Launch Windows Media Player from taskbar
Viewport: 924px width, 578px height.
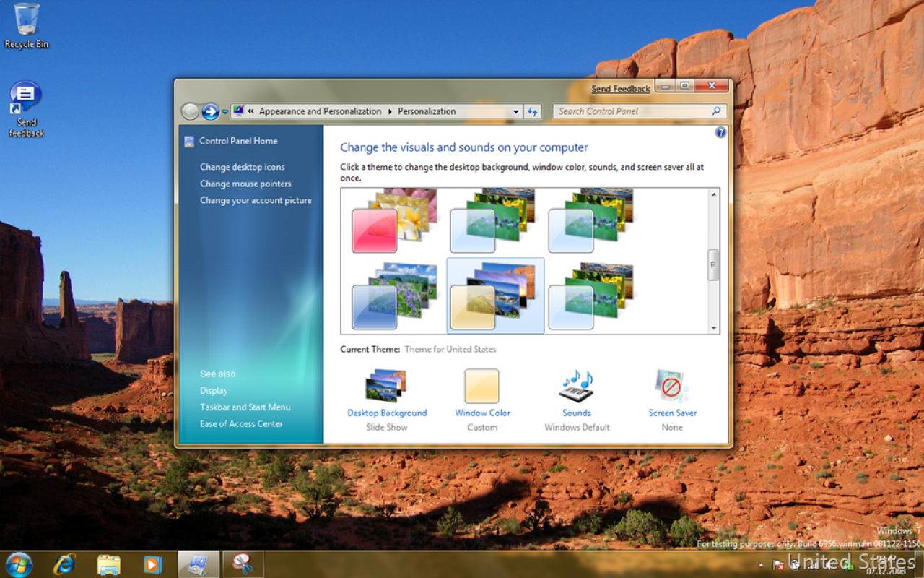pyautogui.click(x=152, y=564)
